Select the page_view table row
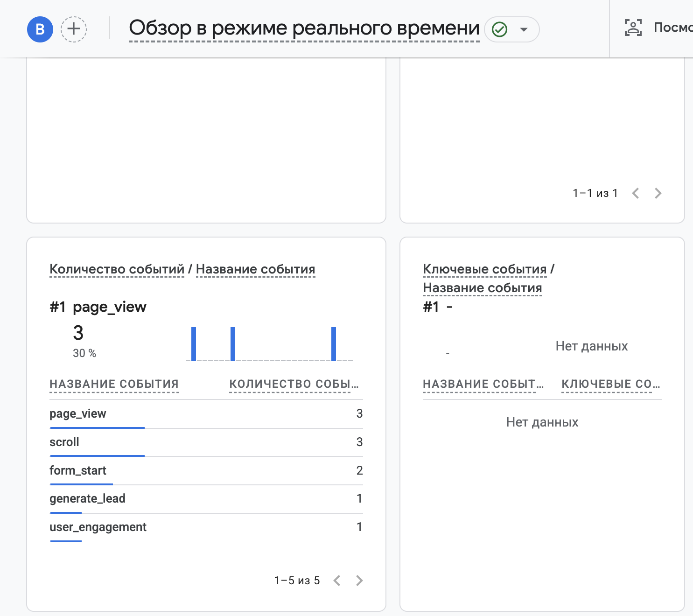 206,414
